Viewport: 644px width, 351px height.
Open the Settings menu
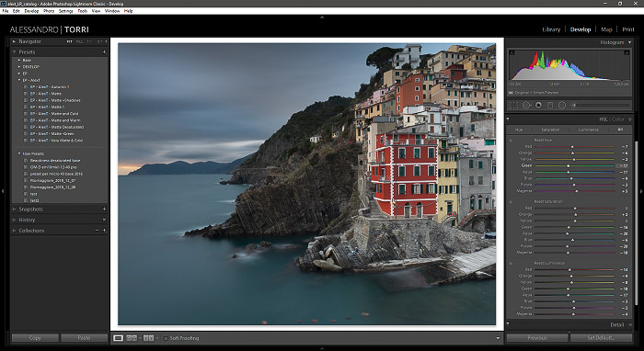tap(65, 11)
